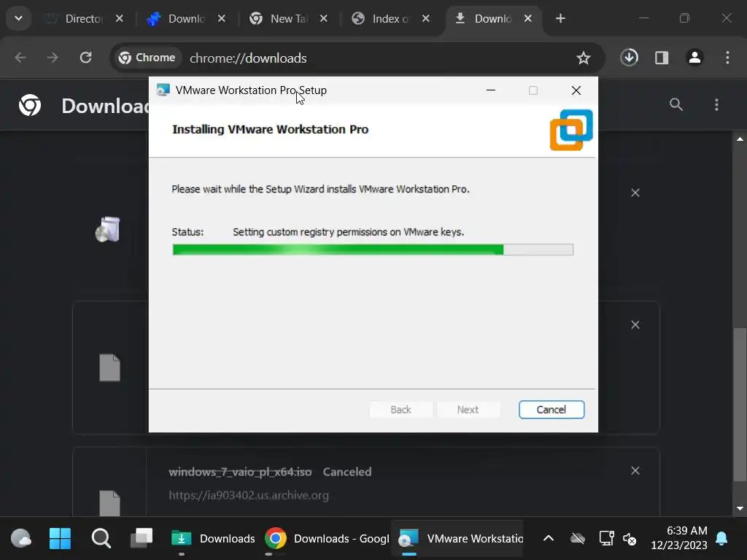This screenshot has width=747, height=560.
Task: Click the windows_7_vaio_pl_x64.iso file name
Action: point(240,472)
